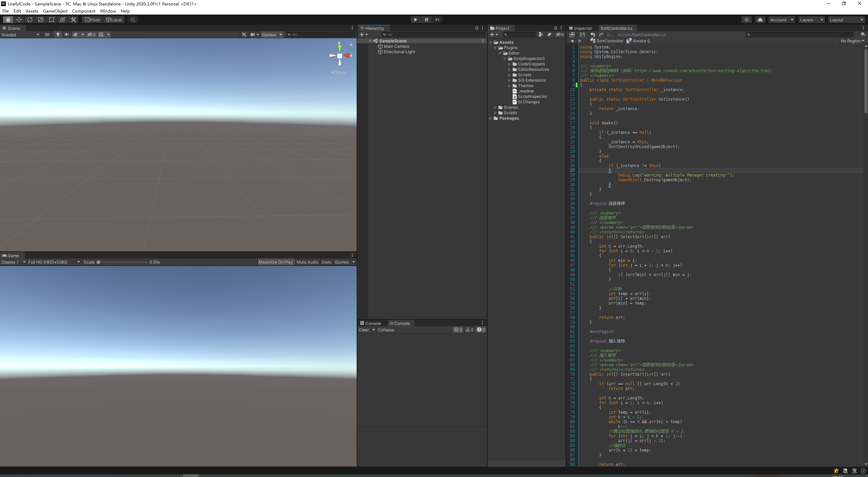868x477 pixels.
Task: Open custom editor tools
Action: tap(73, 20)
